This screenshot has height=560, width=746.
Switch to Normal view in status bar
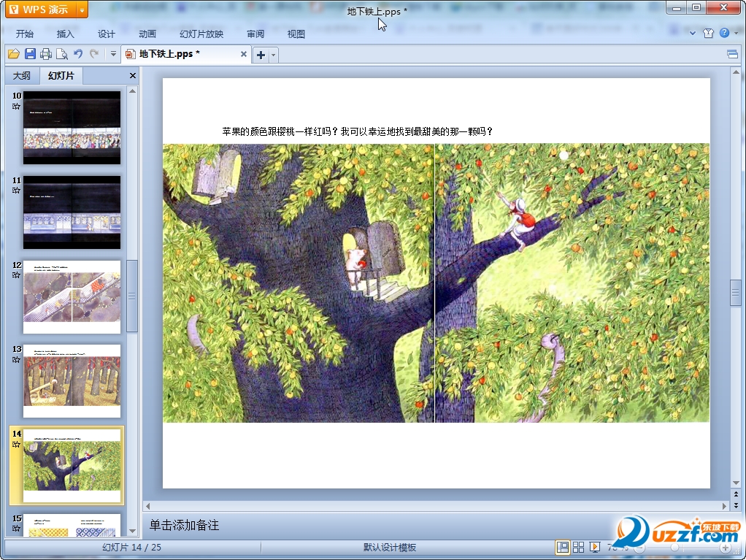coord(562,548)
